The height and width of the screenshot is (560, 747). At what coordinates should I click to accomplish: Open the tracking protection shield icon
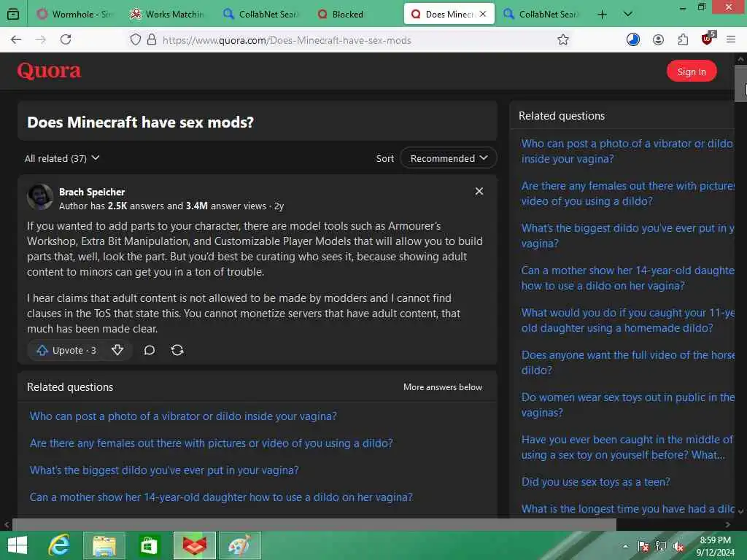click(135, 39)
